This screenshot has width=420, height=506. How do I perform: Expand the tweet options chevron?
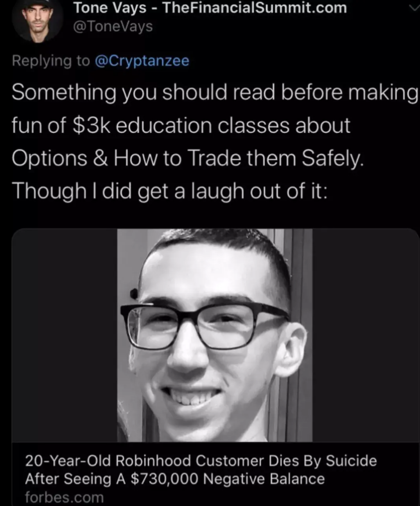click(413, 7)
